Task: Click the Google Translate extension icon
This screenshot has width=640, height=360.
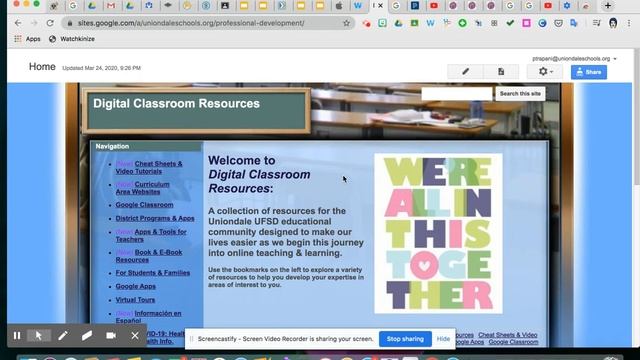Action: pos(574,23)
